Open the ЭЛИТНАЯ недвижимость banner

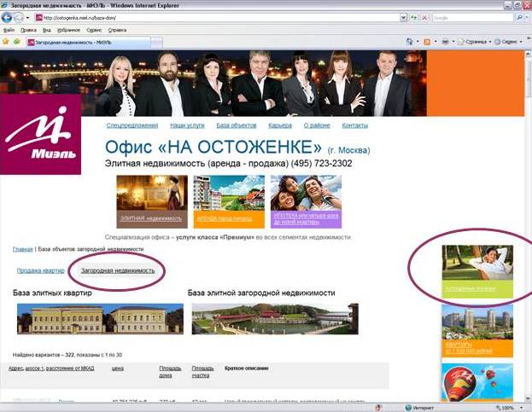pos(152,201)
